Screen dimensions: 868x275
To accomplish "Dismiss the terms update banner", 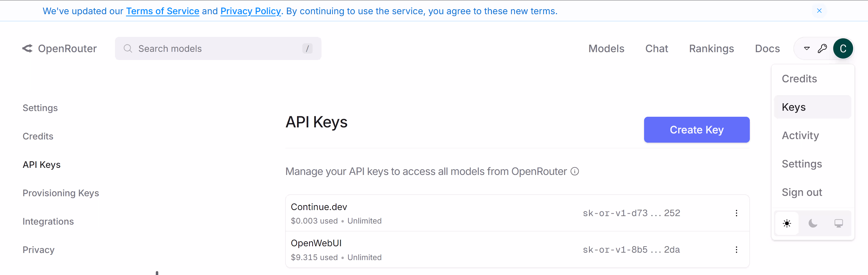I will click(819, 11).
